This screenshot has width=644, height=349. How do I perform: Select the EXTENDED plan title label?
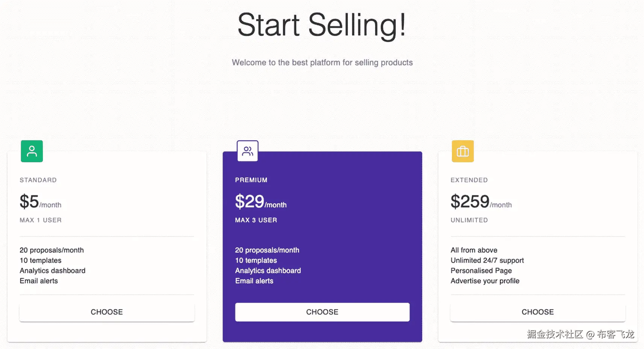469,180
